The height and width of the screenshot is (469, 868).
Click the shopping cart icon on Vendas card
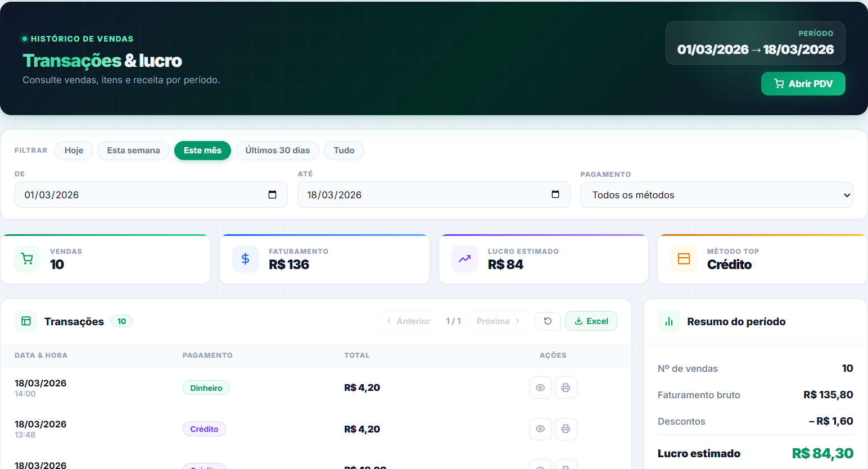[27, 259]
